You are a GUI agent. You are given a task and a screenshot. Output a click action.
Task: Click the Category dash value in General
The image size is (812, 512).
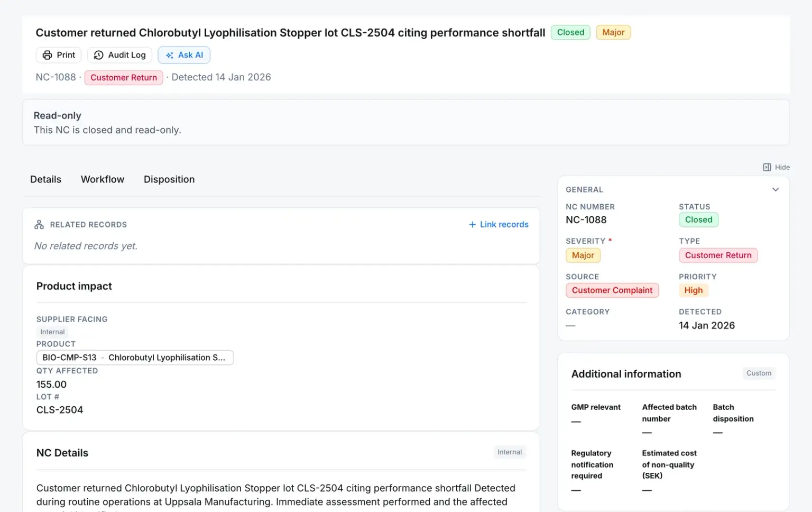pyautogui.click(x=570, y=326)
